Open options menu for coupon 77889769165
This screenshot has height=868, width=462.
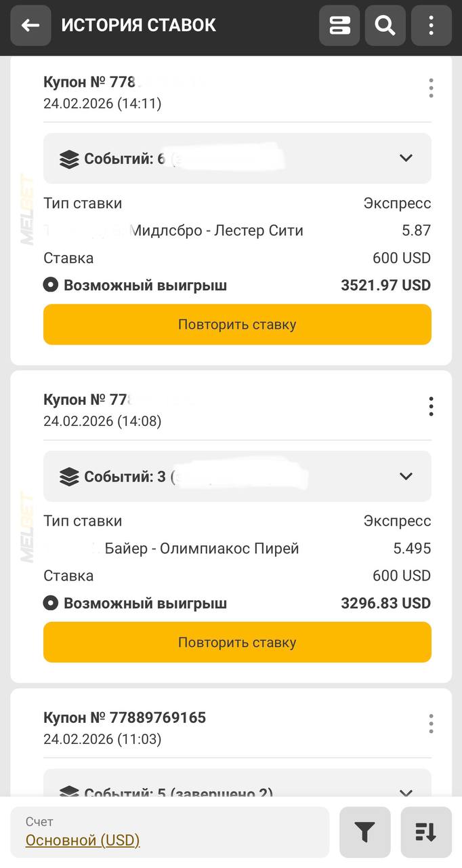tap(431, 724)
